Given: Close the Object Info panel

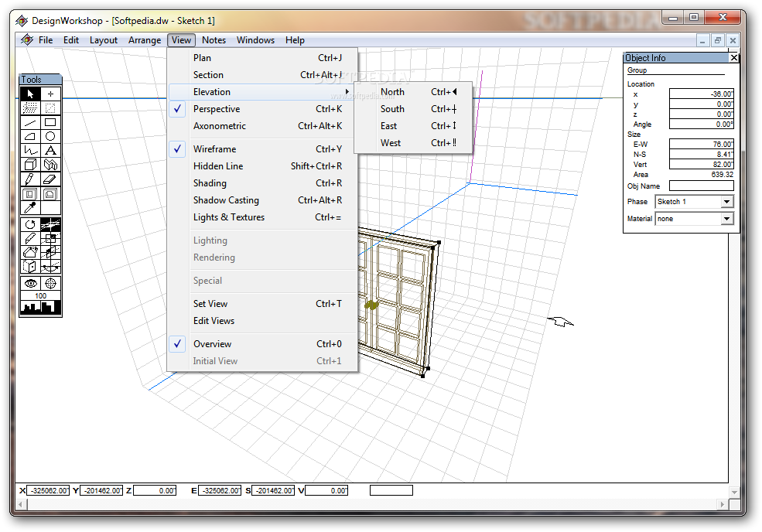Looking at the screenshot, I should coord(734,58).
